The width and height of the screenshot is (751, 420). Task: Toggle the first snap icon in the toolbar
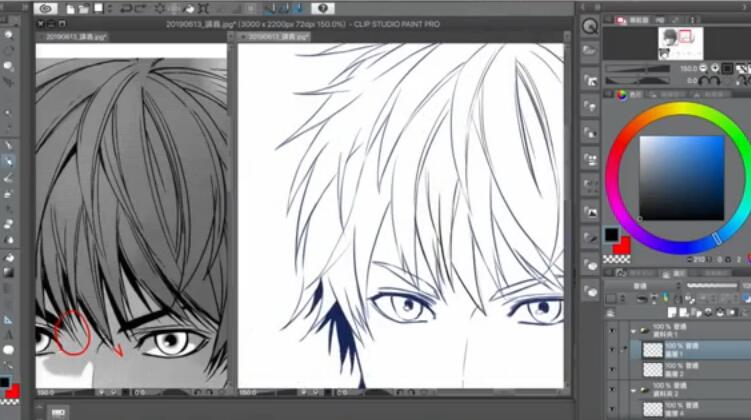coord(271,9)
